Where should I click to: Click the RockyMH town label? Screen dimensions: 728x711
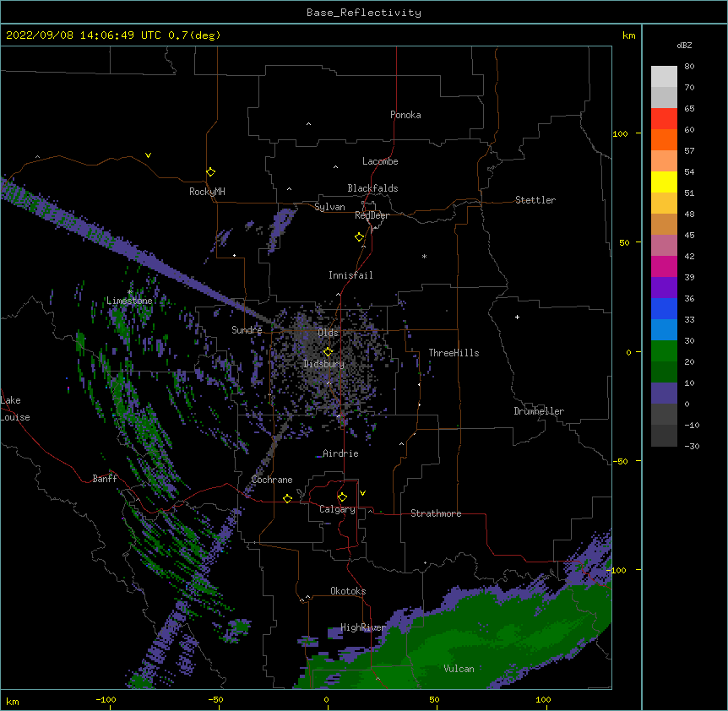[207, 192]
